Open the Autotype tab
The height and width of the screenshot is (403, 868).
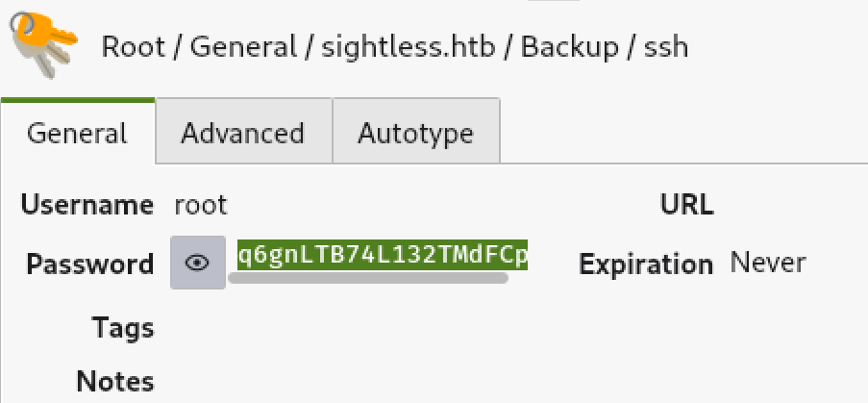[415, 133]
